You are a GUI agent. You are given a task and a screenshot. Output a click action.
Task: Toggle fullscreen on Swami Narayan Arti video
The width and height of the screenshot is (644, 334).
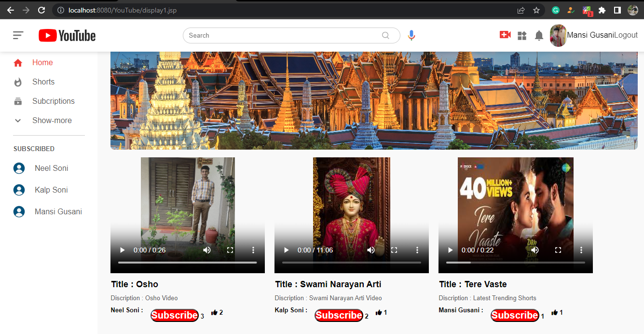pos(394,250)
